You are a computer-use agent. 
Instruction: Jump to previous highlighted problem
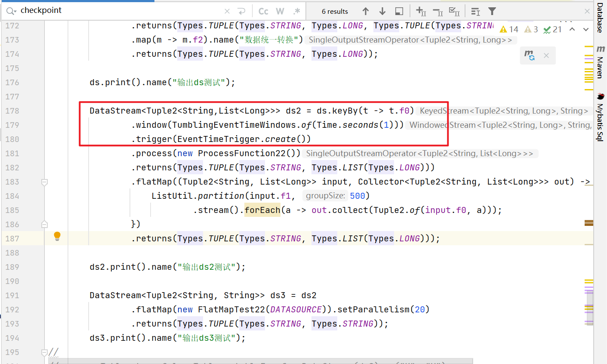click(x=572, y=29)
